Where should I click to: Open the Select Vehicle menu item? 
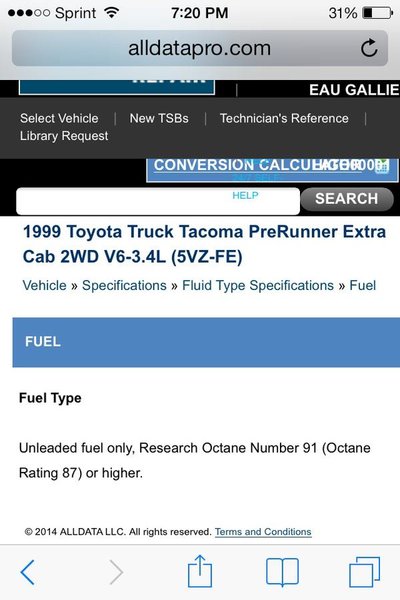point(59,118)
